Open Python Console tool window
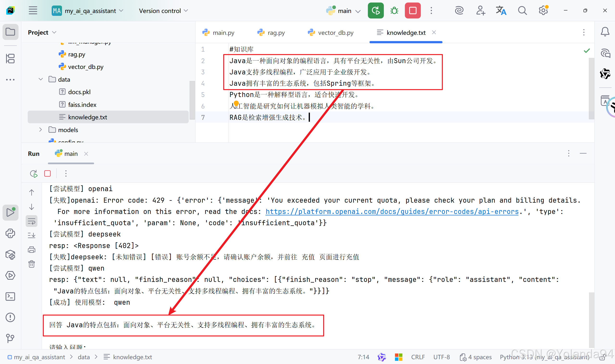The image size is (615, 364). click(10, 234)
